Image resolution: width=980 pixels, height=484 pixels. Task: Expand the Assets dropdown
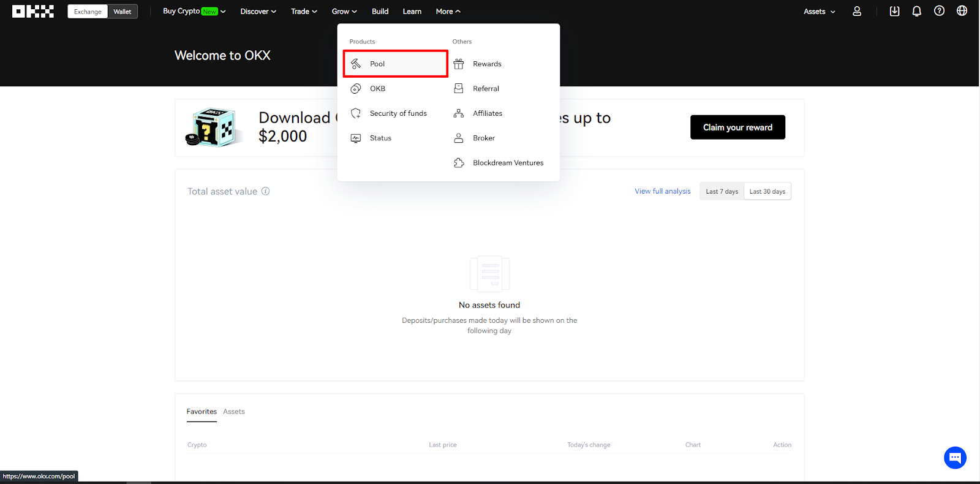tap(820, 11)
